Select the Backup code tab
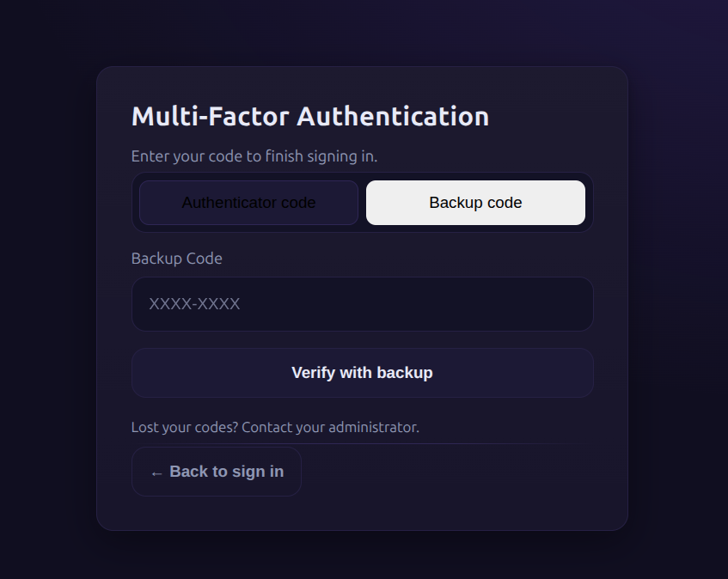728x579 pixels. pyautogui.click(x=475, y=203)
